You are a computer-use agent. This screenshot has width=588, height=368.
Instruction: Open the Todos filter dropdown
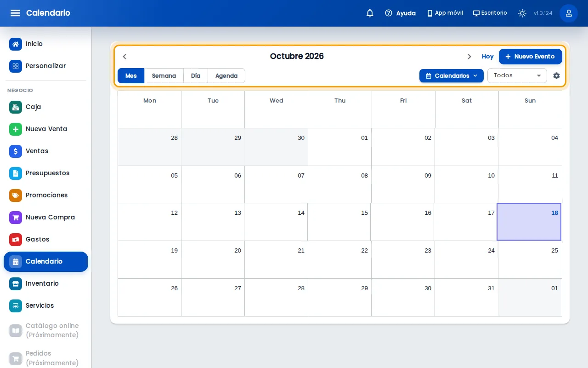tap(517, 75)
